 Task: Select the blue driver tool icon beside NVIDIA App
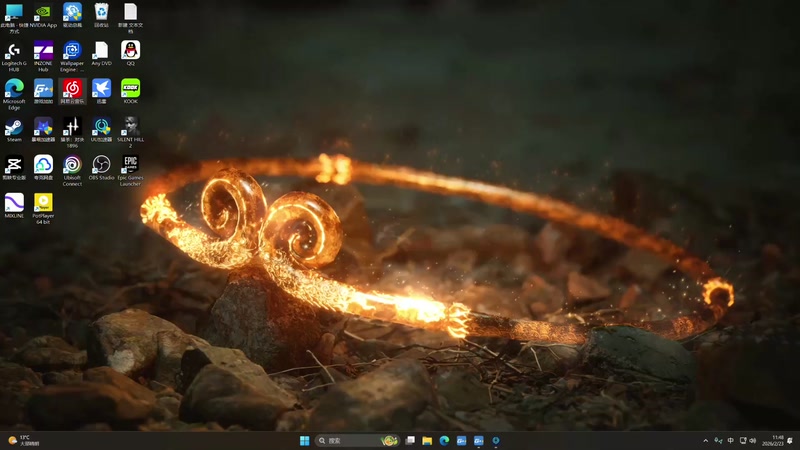point(72,15)
